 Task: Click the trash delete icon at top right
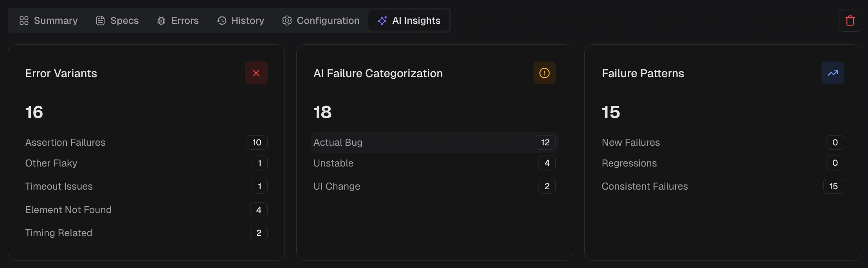[850, 20]
